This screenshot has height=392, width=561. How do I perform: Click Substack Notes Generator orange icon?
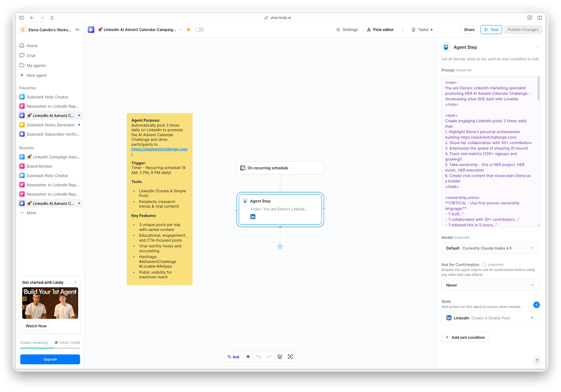(22, 125)
